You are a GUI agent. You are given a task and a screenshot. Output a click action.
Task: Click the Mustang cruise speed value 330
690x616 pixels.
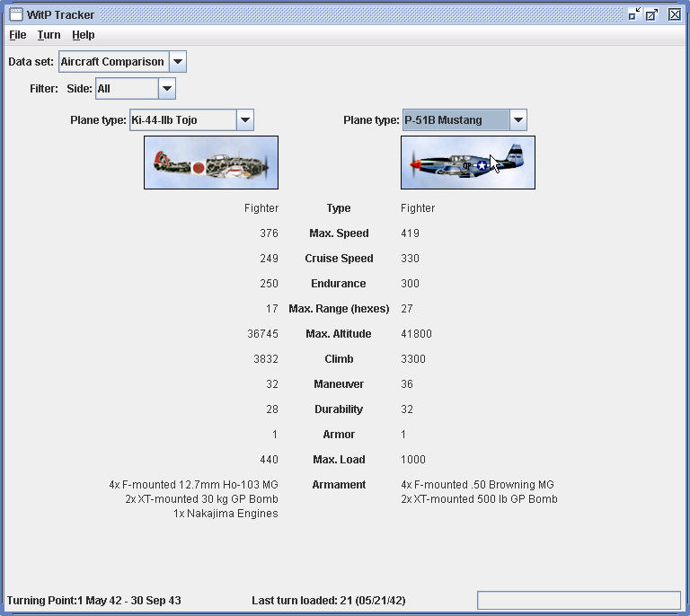click(x=410, y=258)
